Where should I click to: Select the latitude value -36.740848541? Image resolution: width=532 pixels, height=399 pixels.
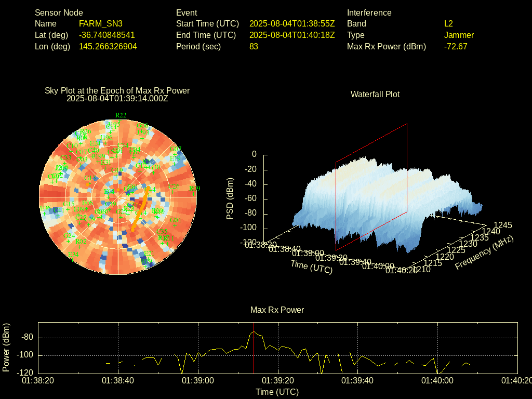pyautogui.click(x=107, y=35)
